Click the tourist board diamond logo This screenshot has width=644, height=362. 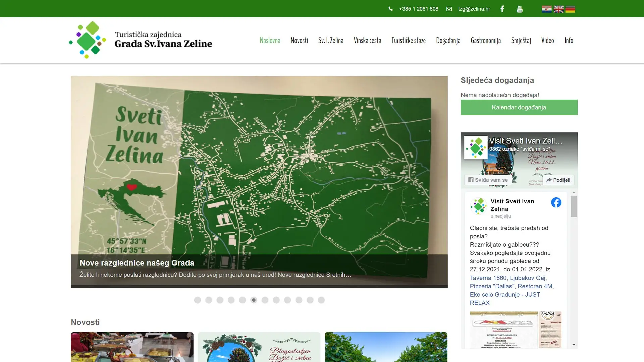click(88, 40)
